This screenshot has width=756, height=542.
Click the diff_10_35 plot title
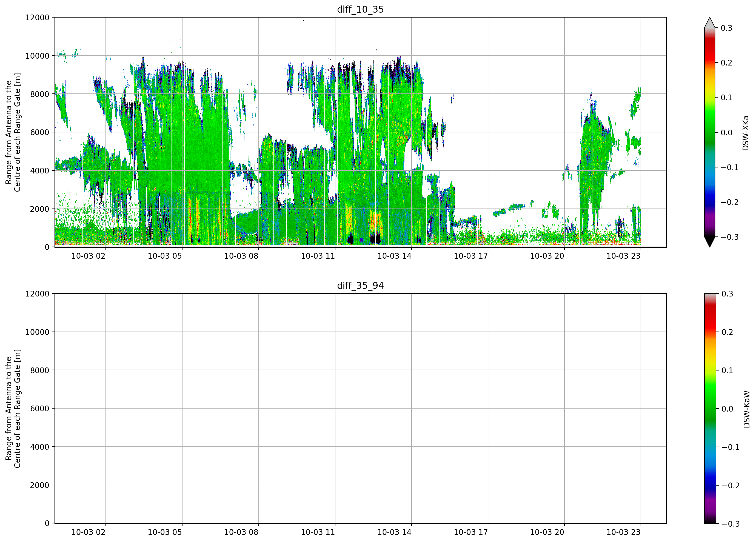click(360, 9)
